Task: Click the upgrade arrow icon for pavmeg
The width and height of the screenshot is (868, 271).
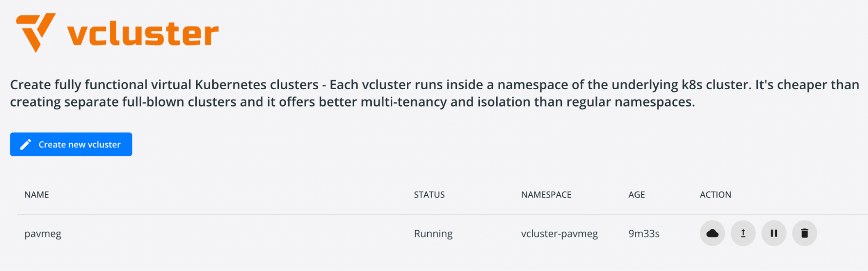Action: [x=743, y=234]
